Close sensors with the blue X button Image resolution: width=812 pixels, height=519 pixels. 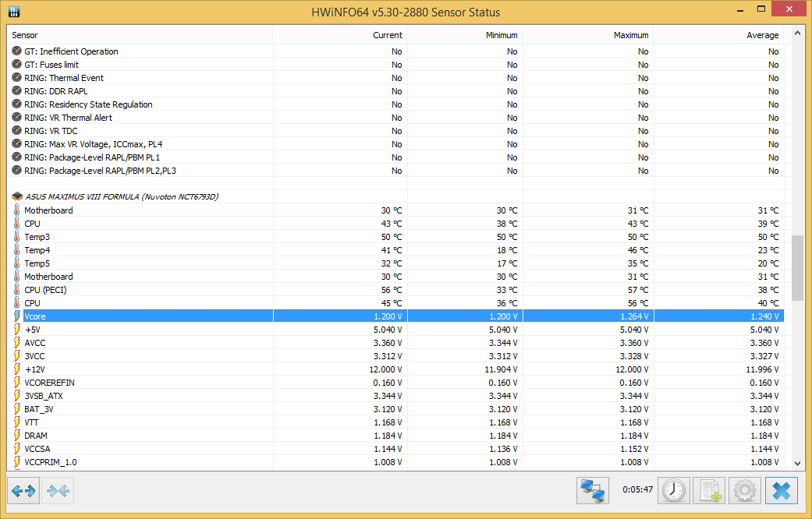782,490
